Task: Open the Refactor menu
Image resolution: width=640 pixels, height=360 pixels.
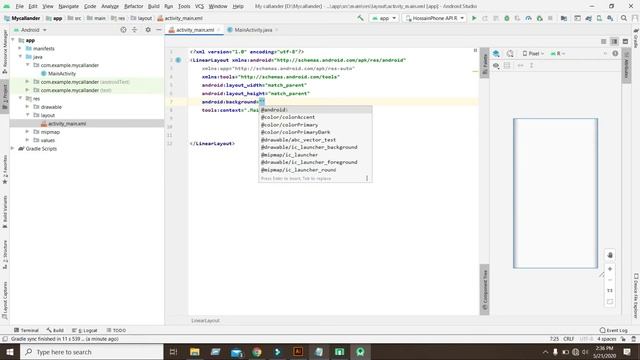Action: point(133,6)
